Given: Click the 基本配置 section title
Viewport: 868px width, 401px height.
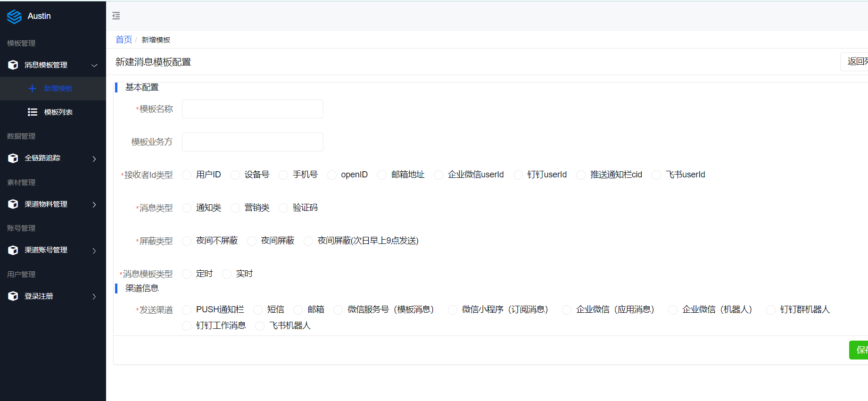Looking at the screenshot, I should [x=142, y=87].
